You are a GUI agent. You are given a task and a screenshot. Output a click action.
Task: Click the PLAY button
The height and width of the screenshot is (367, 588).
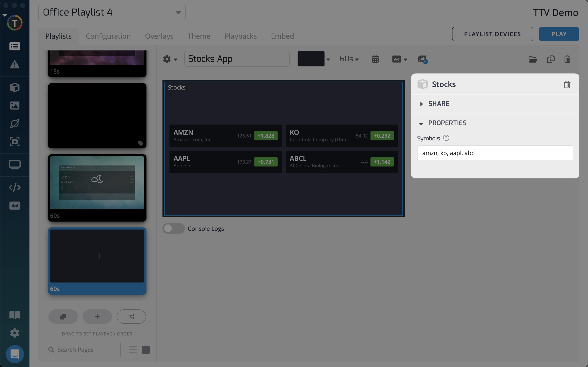(559, 34)
